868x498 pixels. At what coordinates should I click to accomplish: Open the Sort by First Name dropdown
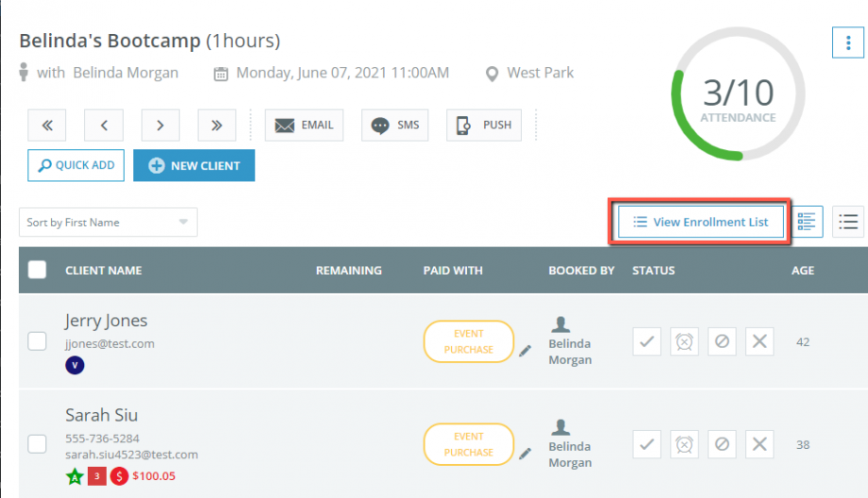108,223
